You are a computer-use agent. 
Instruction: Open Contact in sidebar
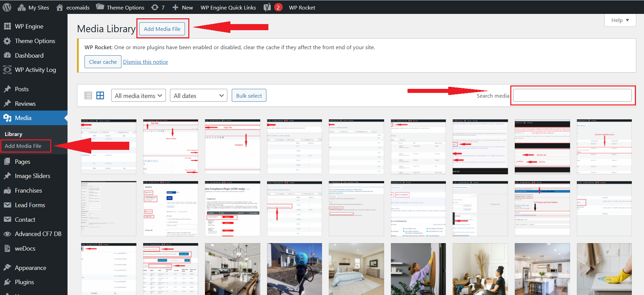point(34,220)
